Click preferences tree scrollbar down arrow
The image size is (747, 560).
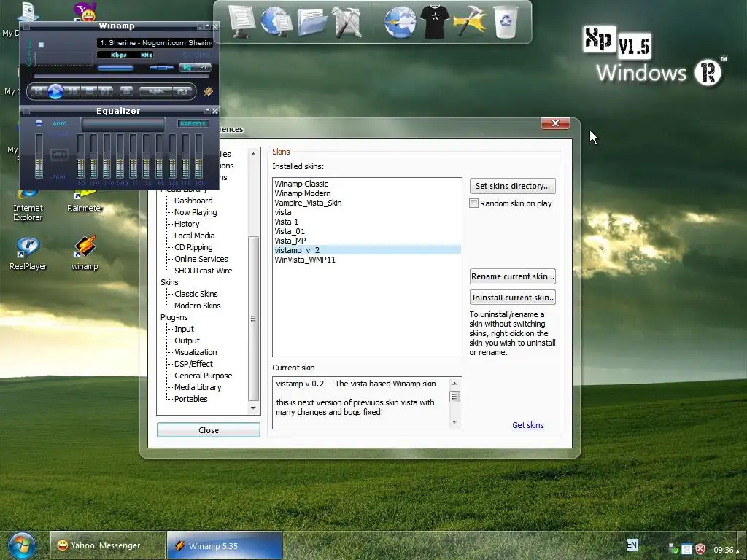pyautogui.click(x=253, y=408)
